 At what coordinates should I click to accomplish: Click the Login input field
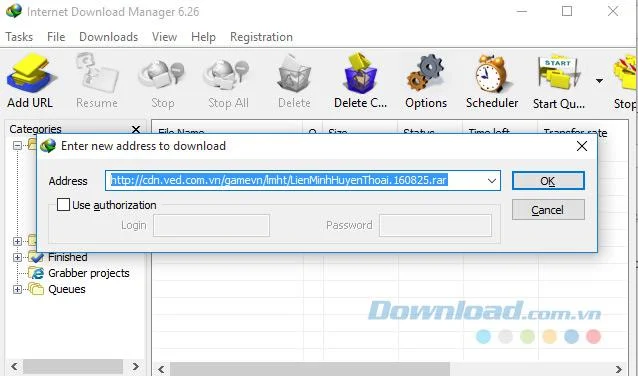[211, 225]
